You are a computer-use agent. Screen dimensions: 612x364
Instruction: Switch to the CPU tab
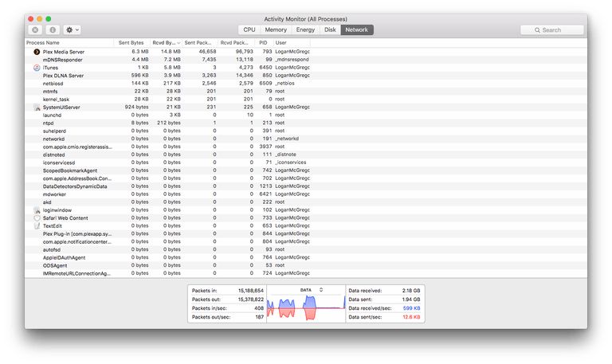249,29
